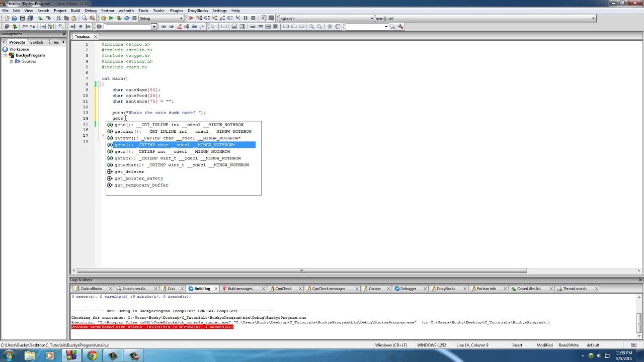Close the Management panel
644x362 pixels.
[x=64, y=34]
